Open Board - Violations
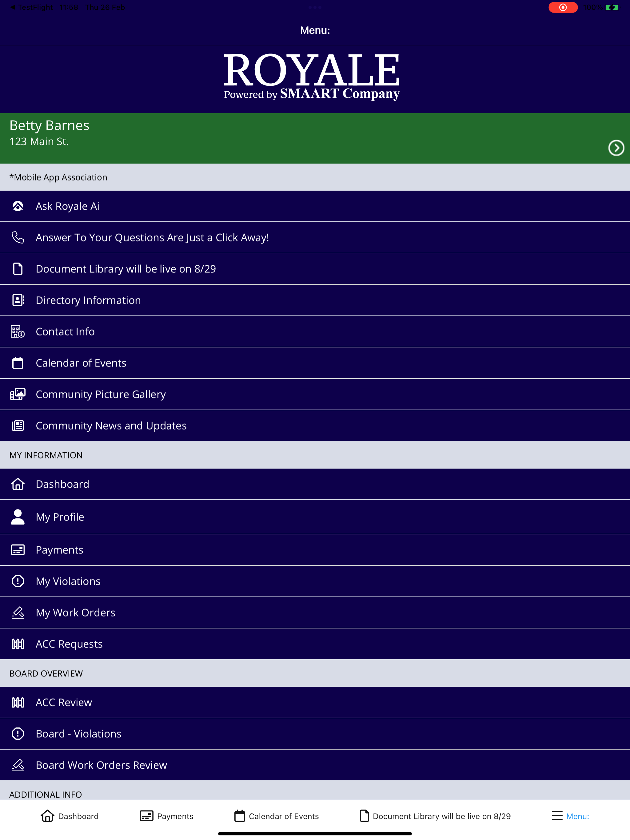The width and height of the screenshot is (630, 840). coord(315,734)
